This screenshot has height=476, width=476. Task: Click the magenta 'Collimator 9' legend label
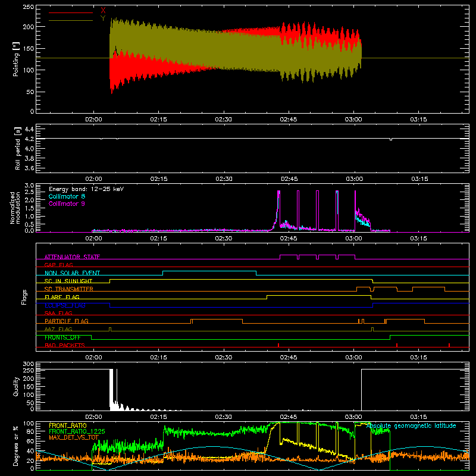tap(67, 203)
